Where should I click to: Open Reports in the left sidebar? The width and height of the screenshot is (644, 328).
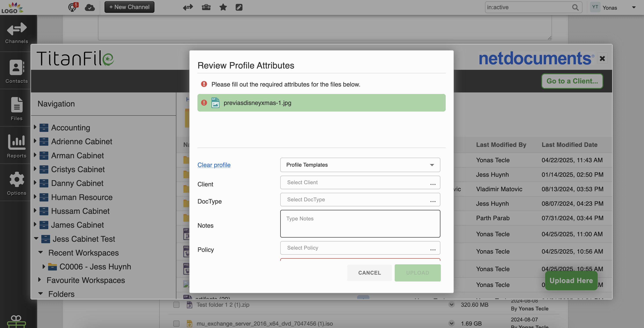pos(17,146)
